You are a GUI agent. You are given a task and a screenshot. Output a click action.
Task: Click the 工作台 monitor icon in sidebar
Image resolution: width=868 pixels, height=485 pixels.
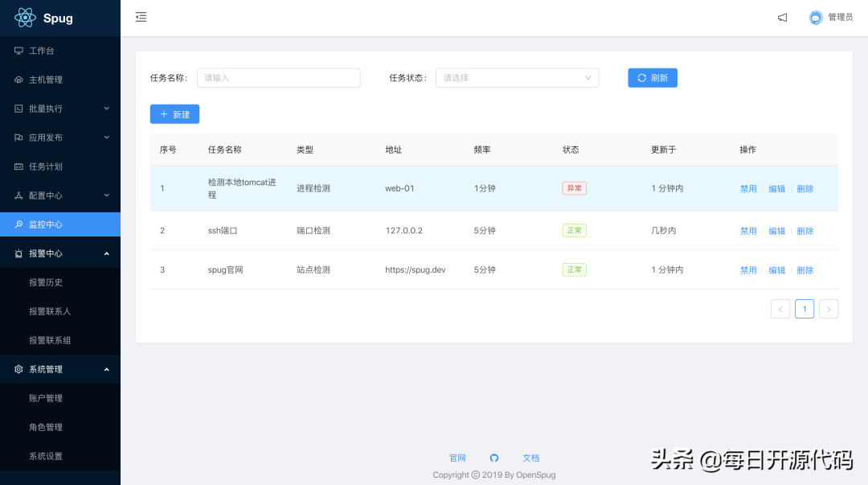pyautogui.click(x=18, y=51)
